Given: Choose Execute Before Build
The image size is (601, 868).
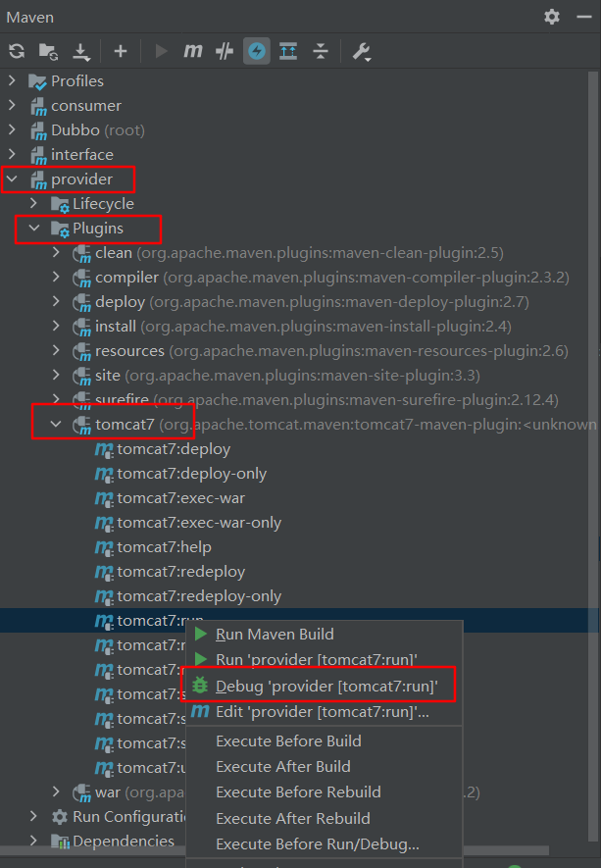Looking at the screenshot, I should (324, 740).
